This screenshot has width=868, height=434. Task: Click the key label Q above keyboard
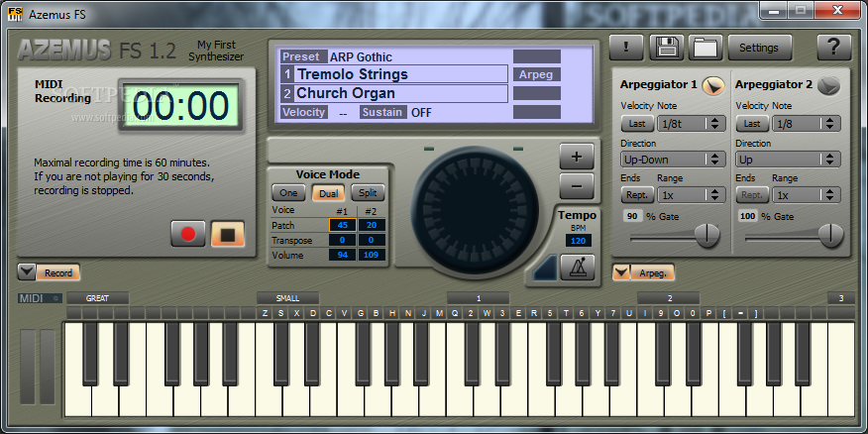click(x=455, y=313)
